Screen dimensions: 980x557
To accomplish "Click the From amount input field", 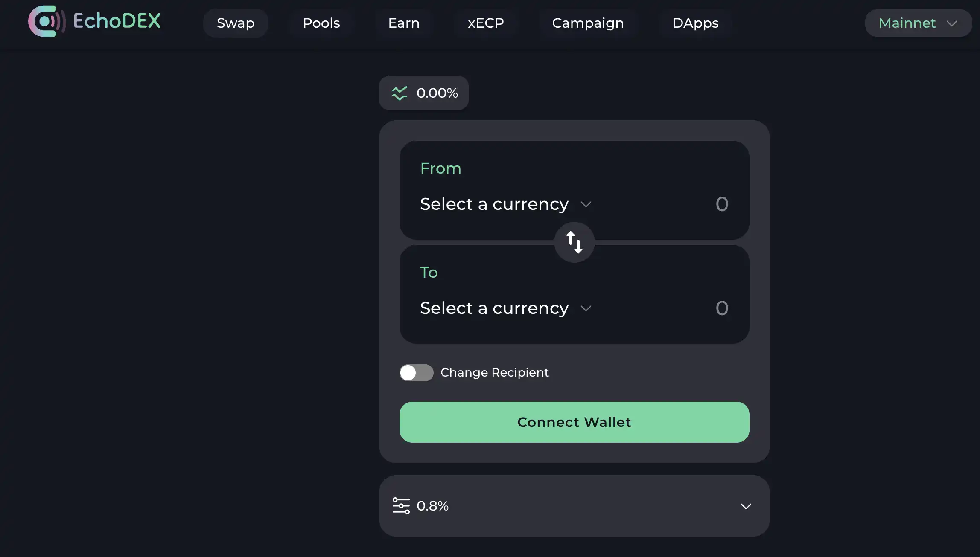I will (721, 203).
